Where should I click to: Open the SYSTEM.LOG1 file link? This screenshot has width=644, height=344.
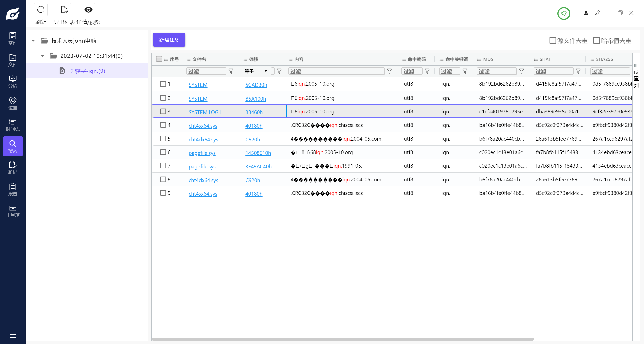[205, 112]
